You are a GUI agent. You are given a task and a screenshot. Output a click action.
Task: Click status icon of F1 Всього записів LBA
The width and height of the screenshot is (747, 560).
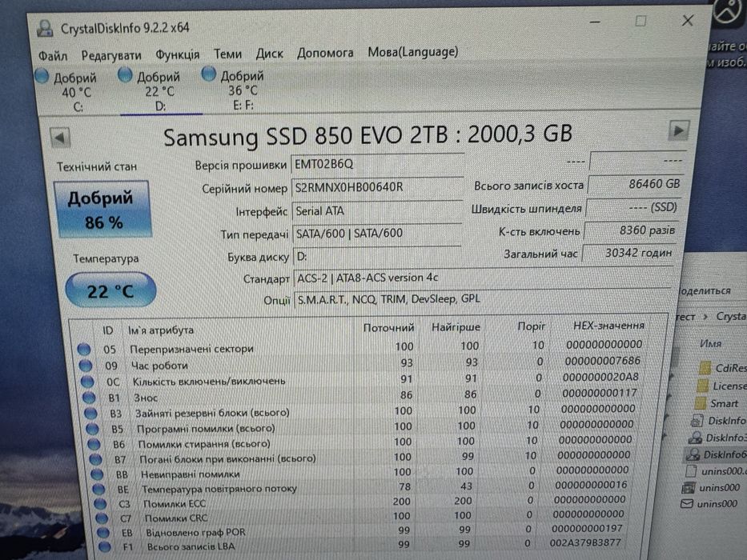[x=105, y=547]
